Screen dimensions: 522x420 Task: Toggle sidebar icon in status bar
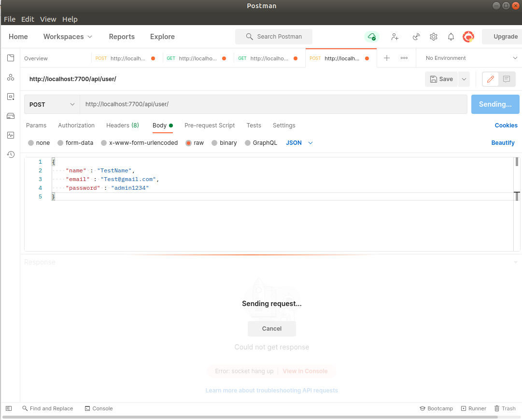pyautogui.click(x=9, y=408)
